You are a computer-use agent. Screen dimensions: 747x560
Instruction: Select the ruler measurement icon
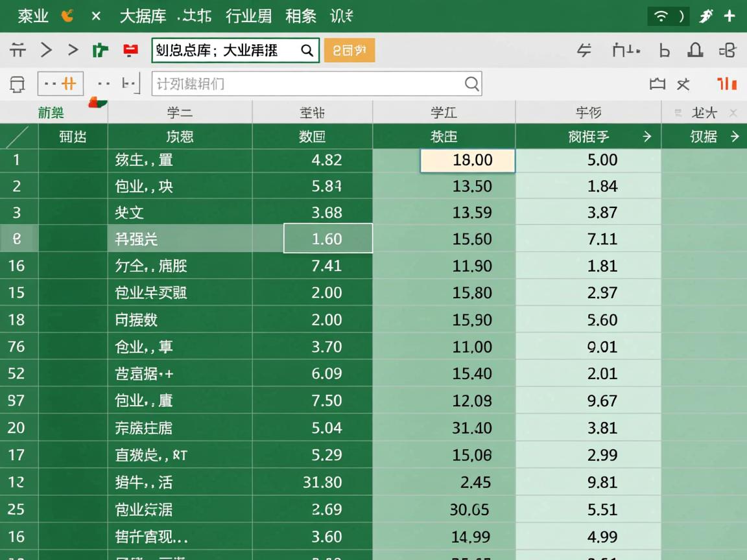point(626,49)
